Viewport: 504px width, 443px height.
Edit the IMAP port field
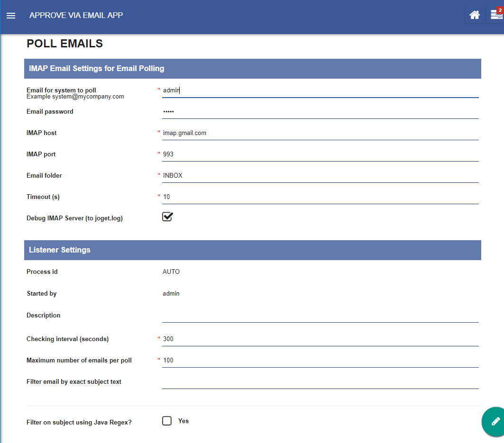pyautogui.click(x=320, y=154)
